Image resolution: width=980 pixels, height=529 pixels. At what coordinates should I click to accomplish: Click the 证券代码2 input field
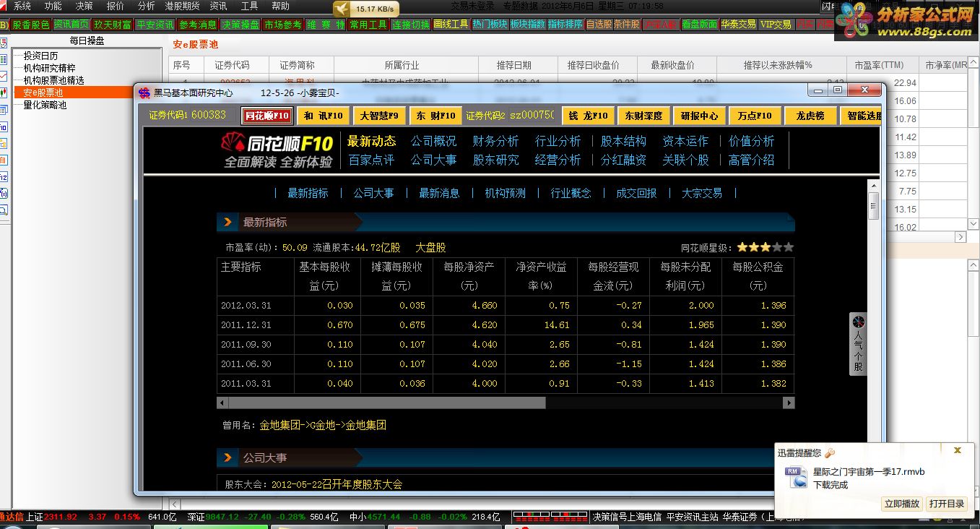coord(532,115)
